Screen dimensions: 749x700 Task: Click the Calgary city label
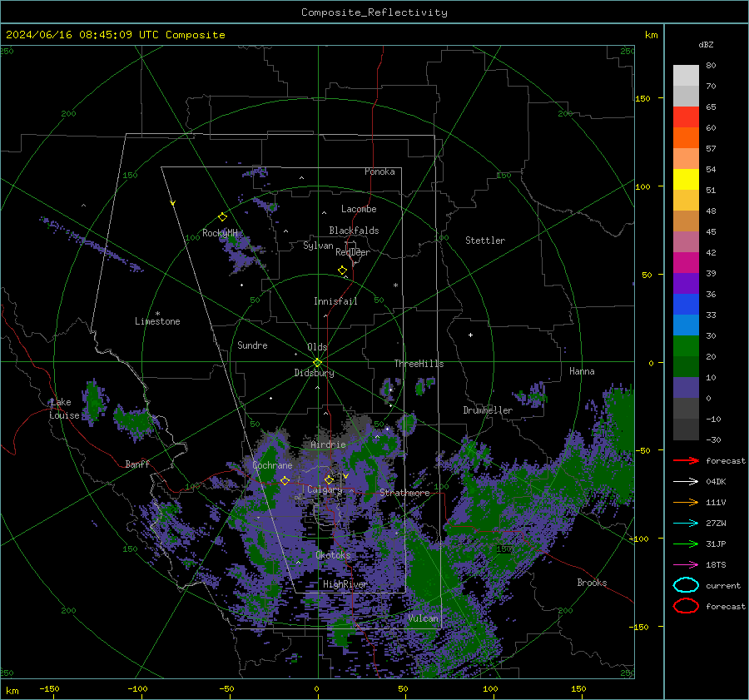coord(325,489)
